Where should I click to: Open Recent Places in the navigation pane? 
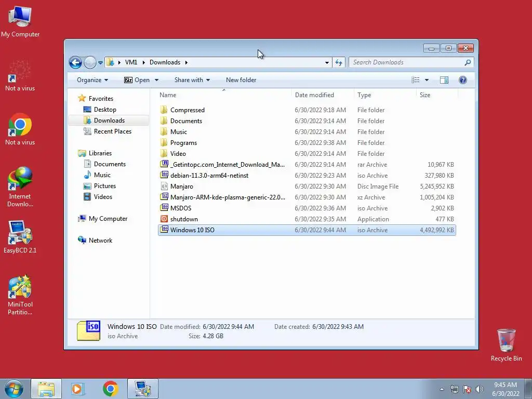[112, 131]
